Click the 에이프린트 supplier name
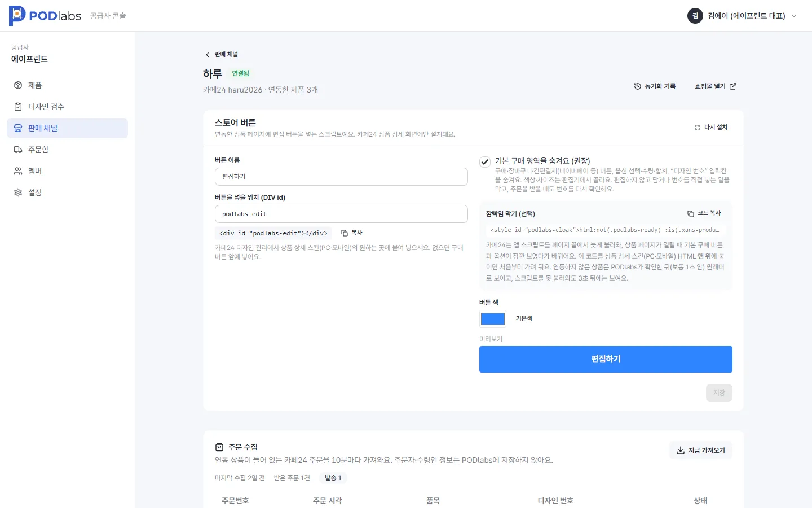Image resolution: width=812 pixels, height=508 pixels. coord(29,59)
